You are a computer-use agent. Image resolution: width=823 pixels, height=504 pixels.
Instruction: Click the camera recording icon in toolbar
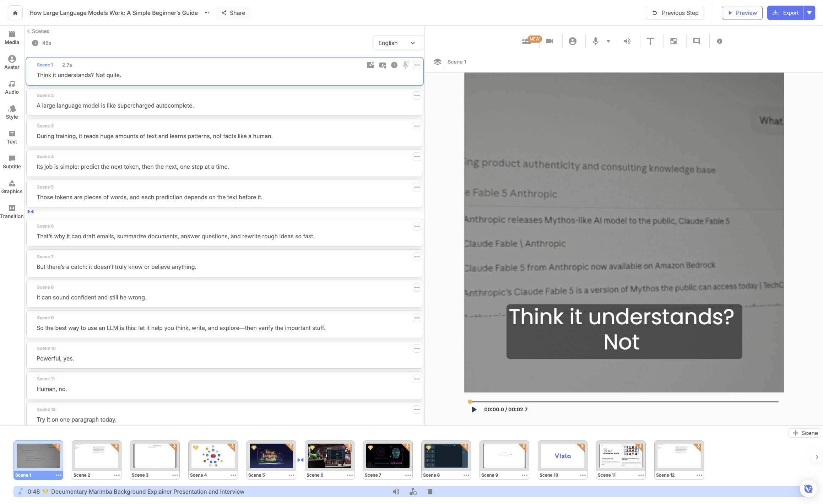[549, 41]
